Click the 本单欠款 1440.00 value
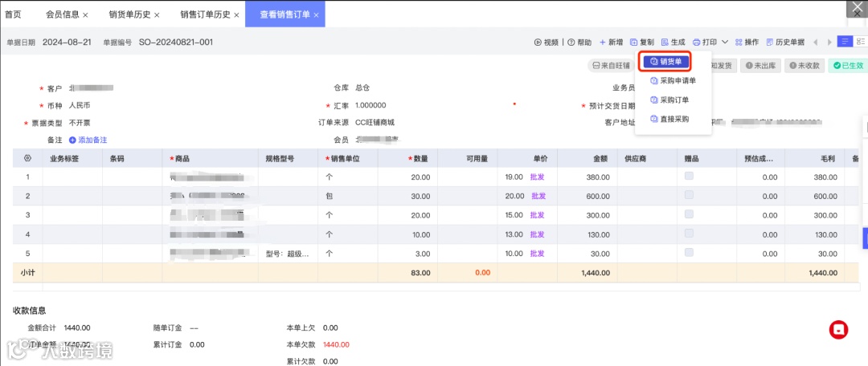 click(x=336, y=344)
